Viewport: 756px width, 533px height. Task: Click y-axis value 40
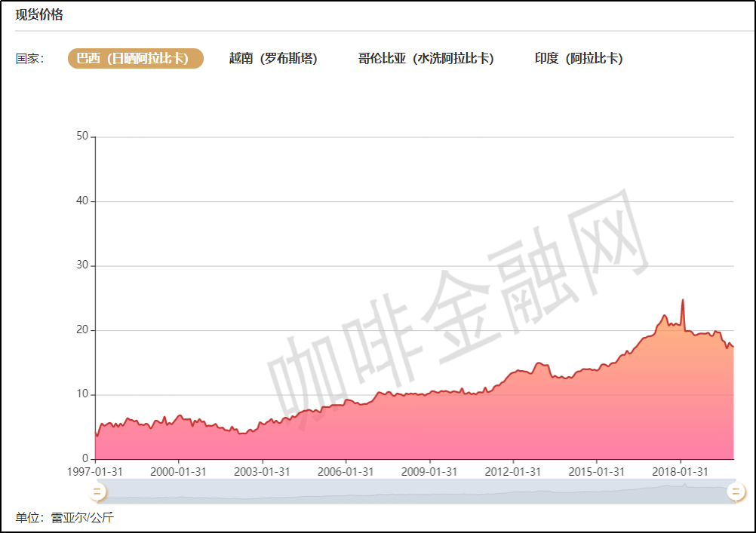pos(82,201)
